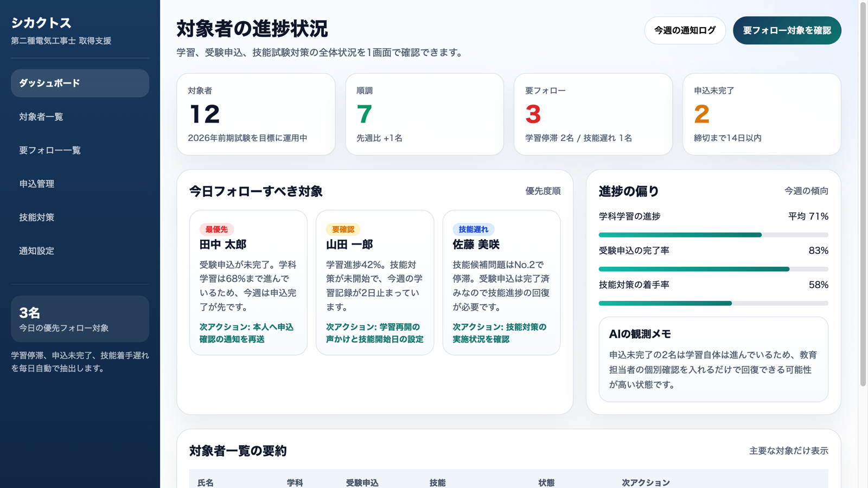Viewport: 868px width, 488px height.
Task: Click the 要確認 badge on 山田 一郎's card
Action: pyautogui.click(x=344, y=229)
